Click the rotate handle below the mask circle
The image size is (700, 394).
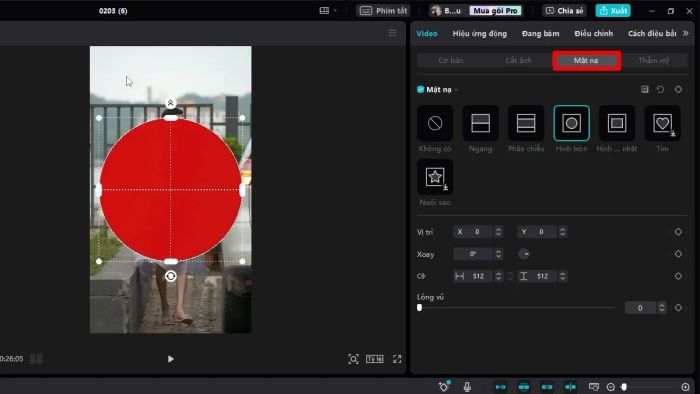click(x=171, y=276)
